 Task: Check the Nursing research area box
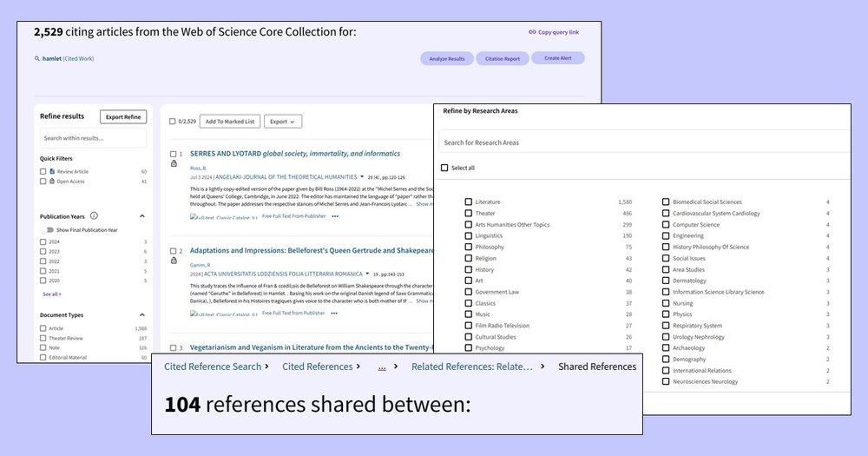[x=666, y=303]
